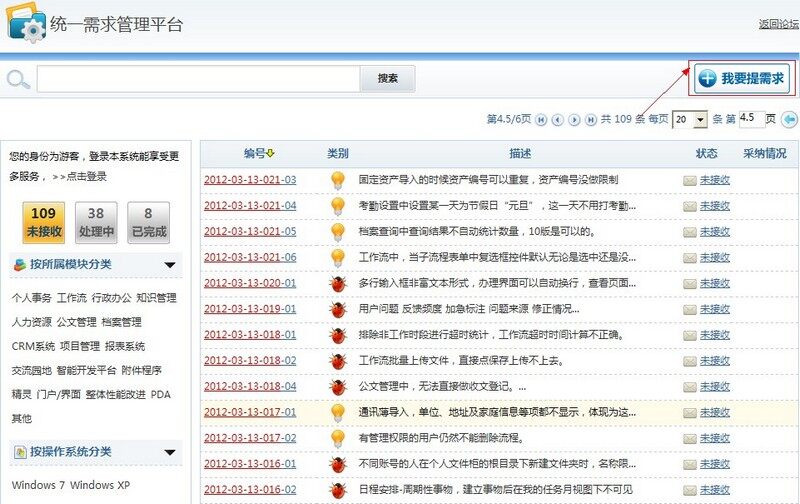Viewport: 800px width, 504px height.
Task: Go to next page of results
Action: pos(574,119)
